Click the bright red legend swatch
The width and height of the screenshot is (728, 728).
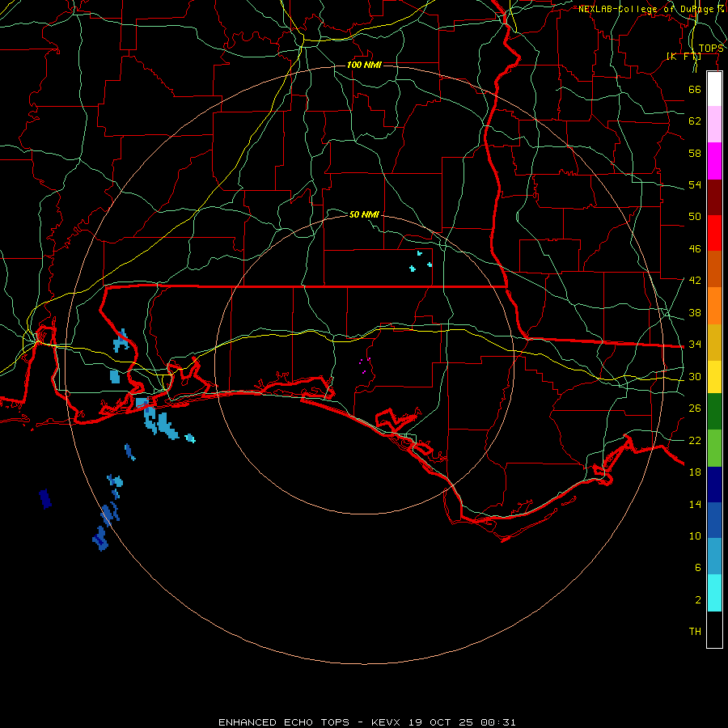click(x=714, y=233)
